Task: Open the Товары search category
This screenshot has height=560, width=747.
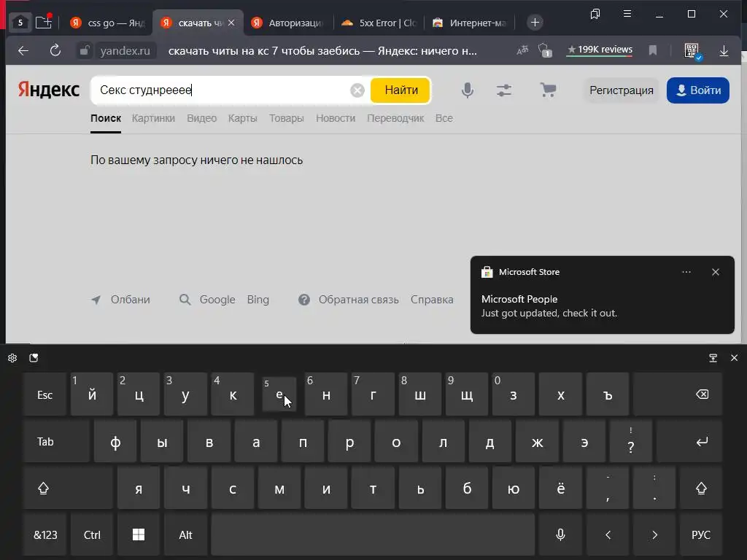Action: [x=286, y=118]
